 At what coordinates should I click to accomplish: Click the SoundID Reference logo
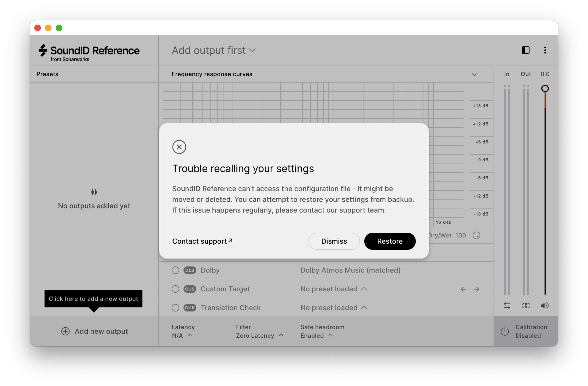pos(89,53)
